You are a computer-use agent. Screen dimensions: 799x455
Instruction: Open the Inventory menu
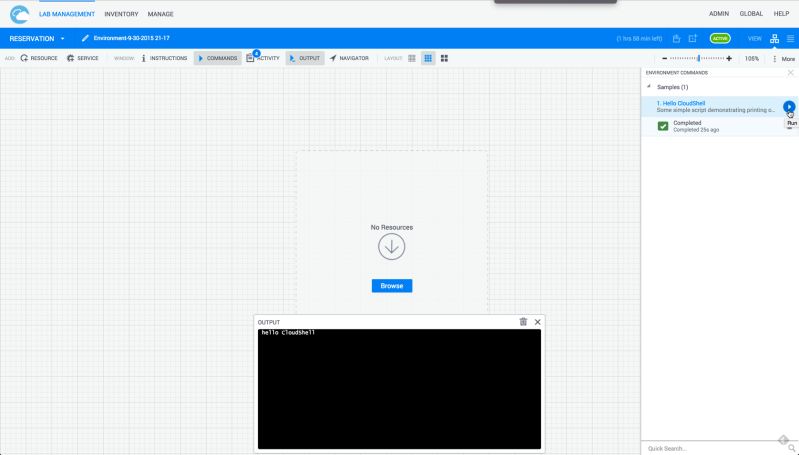121,14
